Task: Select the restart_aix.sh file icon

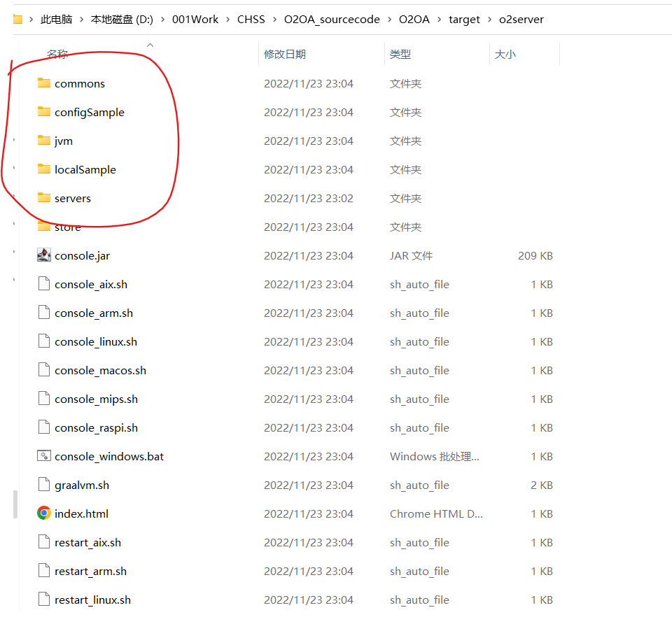Action: tap(43, 542)
